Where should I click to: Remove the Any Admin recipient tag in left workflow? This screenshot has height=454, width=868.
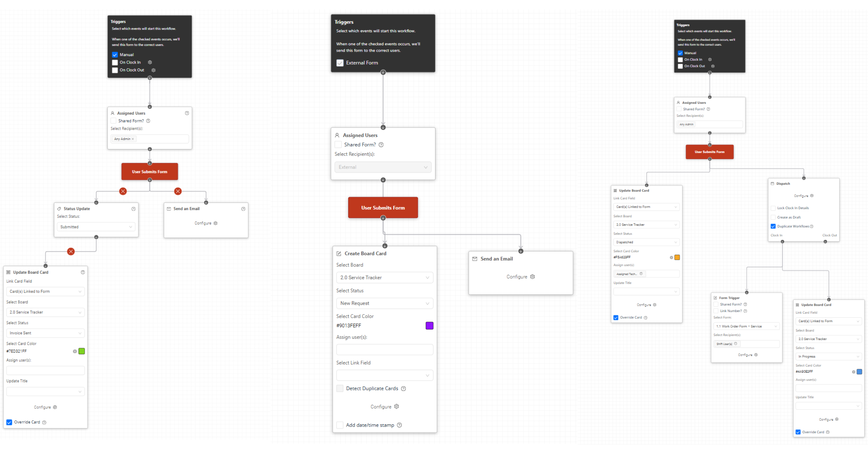133,139
